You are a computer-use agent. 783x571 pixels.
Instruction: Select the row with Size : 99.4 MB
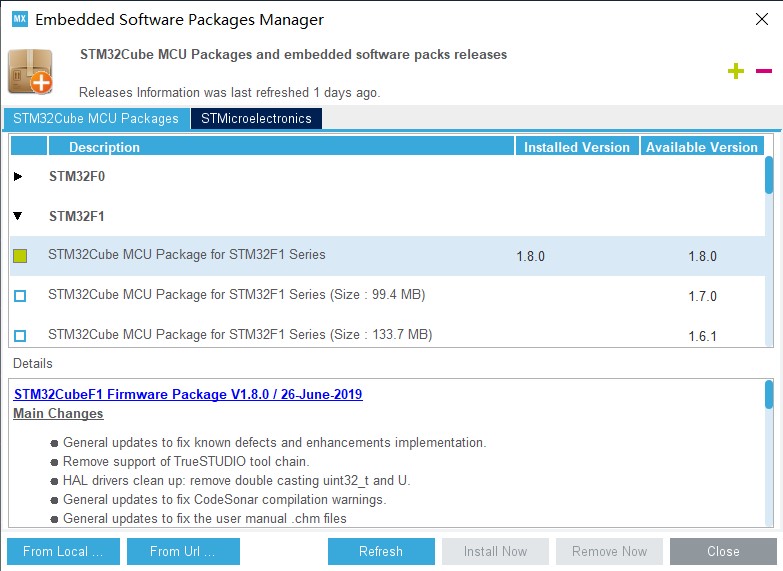(x=388, y=296)
